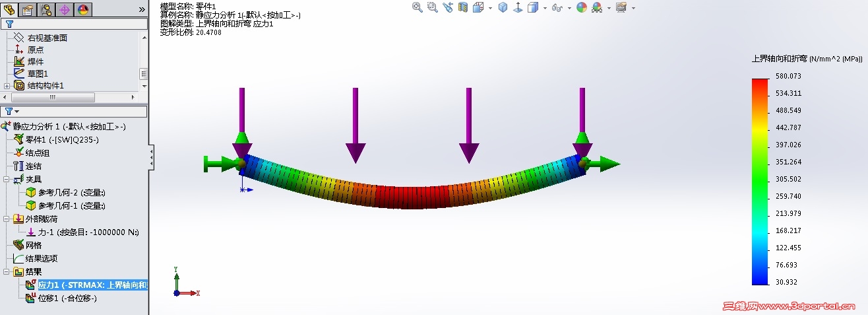This screenshot has height=315, width=868.
Task: Click feature tree vertical scrollbar up arrow
Action: click(143, 37)
